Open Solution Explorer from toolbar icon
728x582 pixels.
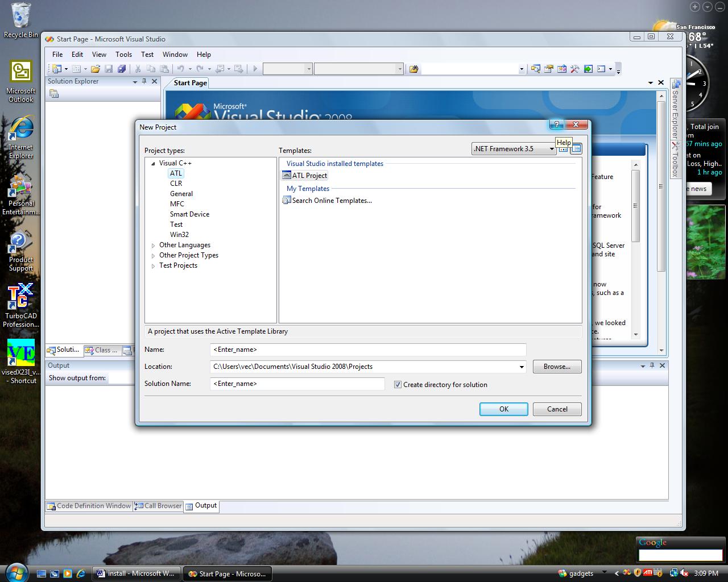click(x=535, y=69)
